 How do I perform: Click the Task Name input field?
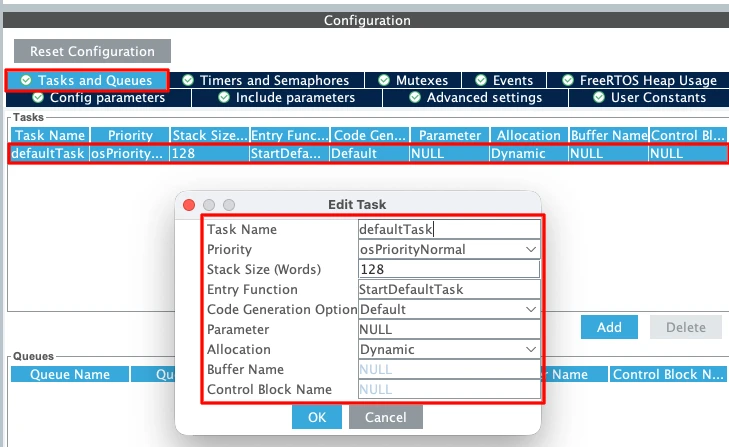pos(449,229)
